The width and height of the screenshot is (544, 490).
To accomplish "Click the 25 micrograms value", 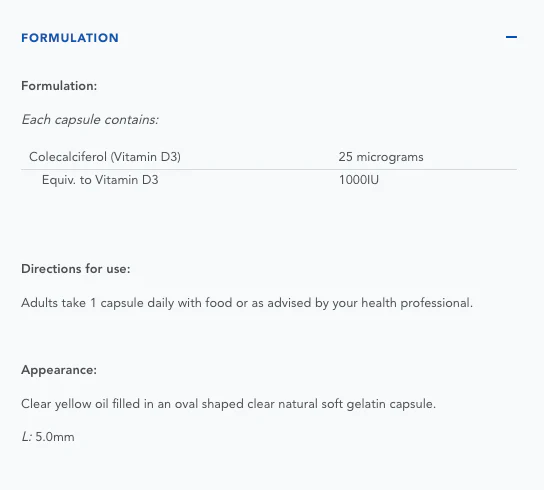I will 381,157.
